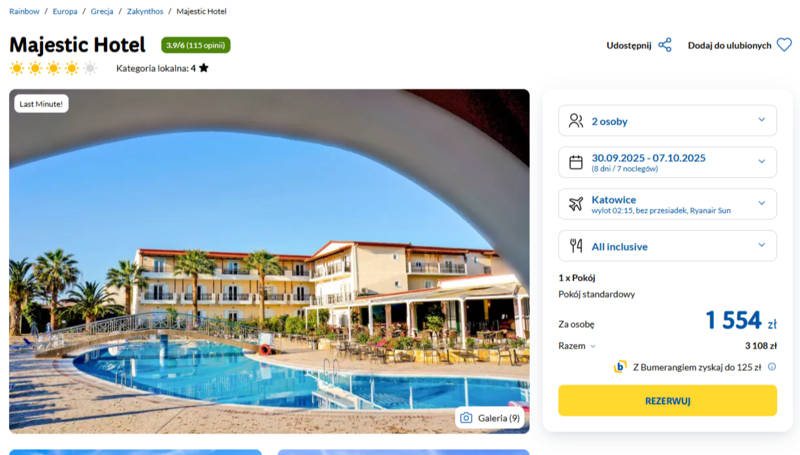
Task: Click the calendar icon in date field
Action: [x=576, y=162]
